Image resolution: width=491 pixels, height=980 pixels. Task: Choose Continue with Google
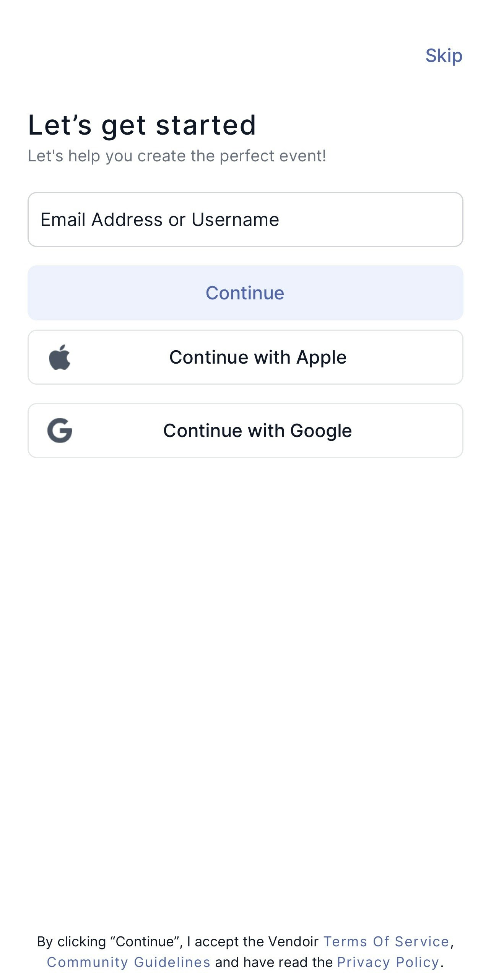(245, 431)
